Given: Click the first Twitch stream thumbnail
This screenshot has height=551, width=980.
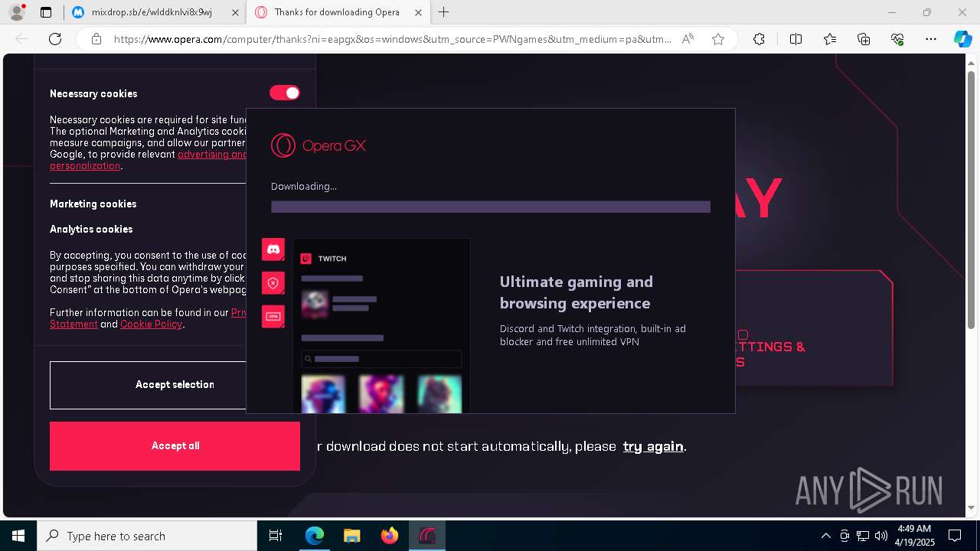Looking at the screenshot, I should point(323,393).
